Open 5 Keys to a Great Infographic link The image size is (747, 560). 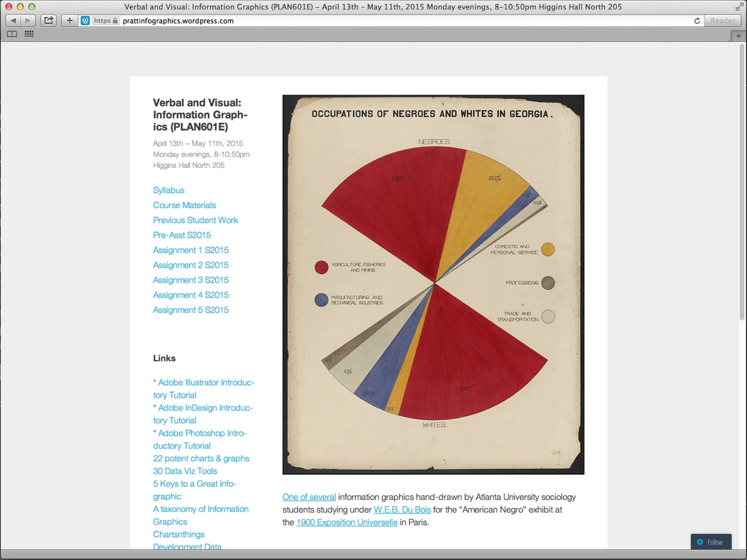(x=195, y=490)
